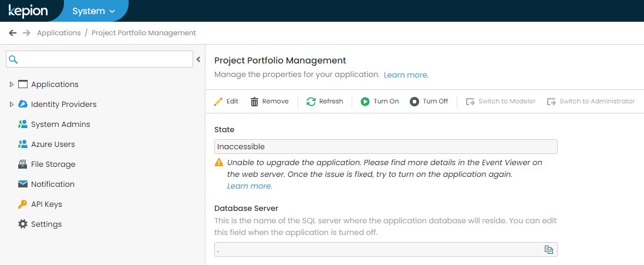This screenshot has height=265, width=644.
Task: Click the green Turn On play icon
Action: tap(365, 102)
